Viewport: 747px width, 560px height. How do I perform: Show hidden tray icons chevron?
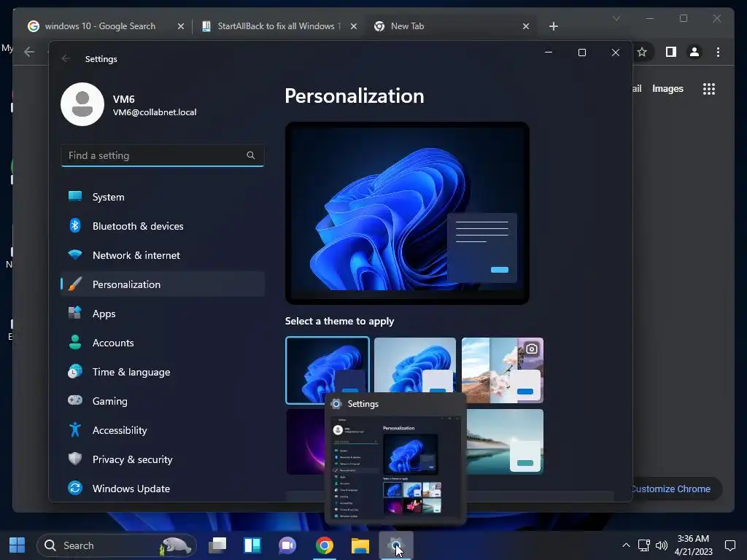point(626,545)
